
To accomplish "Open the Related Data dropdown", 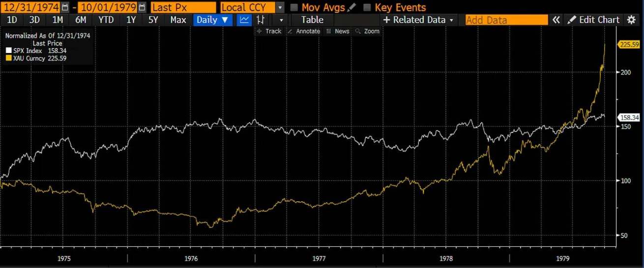I will [x=418, y=20].
